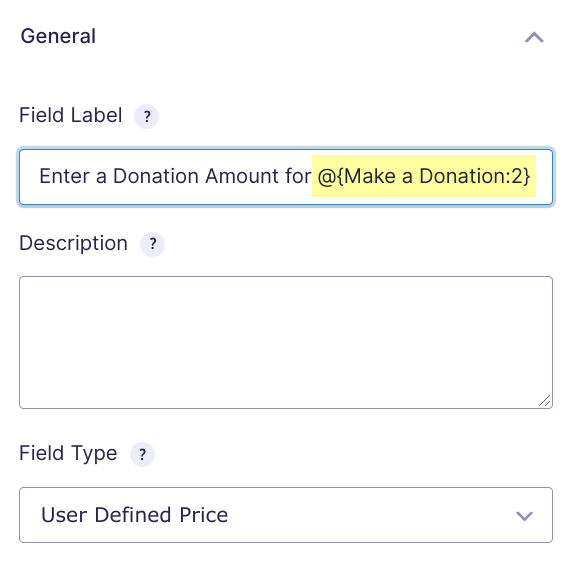Click inside the empty Description textarea
575x564 pixels.
tap(286, 343)
